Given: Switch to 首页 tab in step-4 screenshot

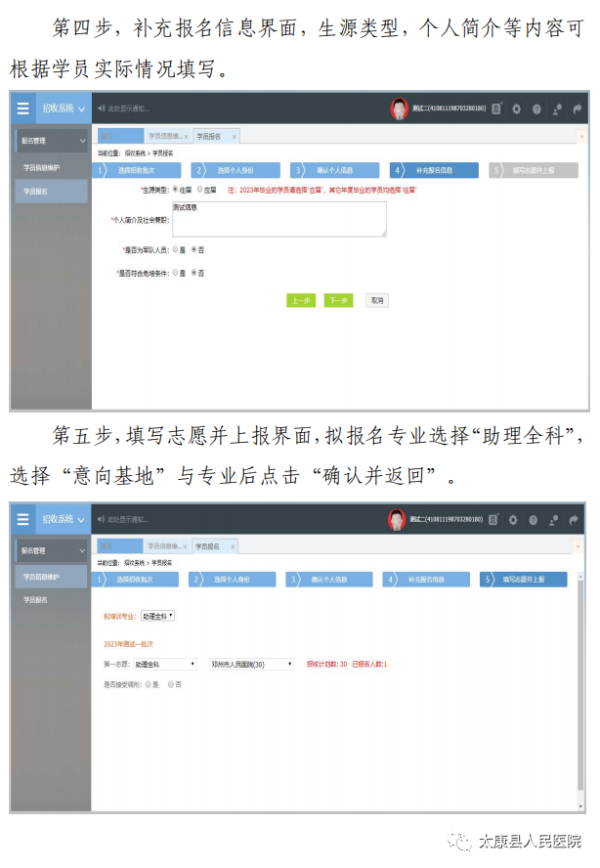Looking at the screenshot, I should coord(120,136).
